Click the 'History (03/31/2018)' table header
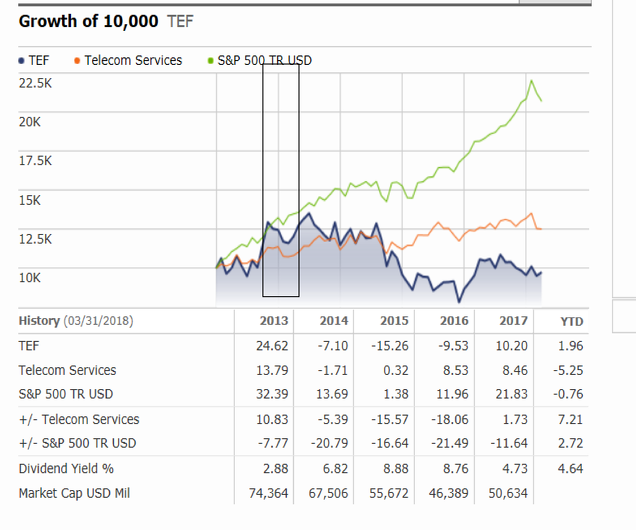Image resolution: width=636 pixels, height=530 pixels. click(76, 321)
